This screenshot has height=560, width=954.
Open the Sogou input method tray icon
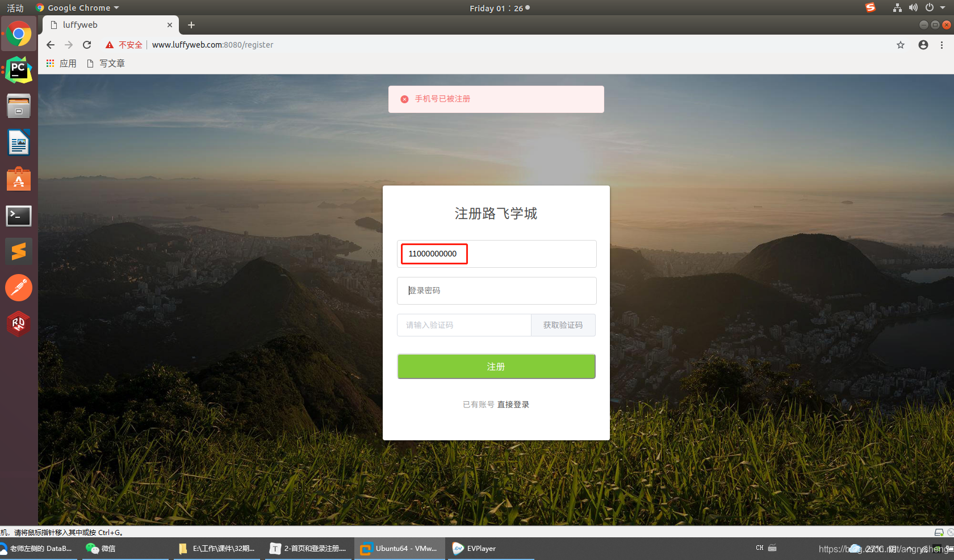[871, 7]
